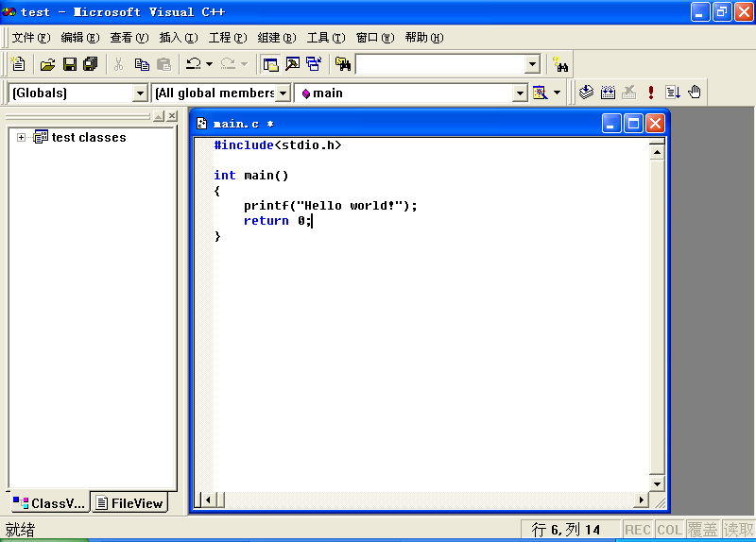Image resolution: width=756 pixels, height=542 pixels.
Task: Redo edit arrow icon
Action: click(x=228, y=64)
